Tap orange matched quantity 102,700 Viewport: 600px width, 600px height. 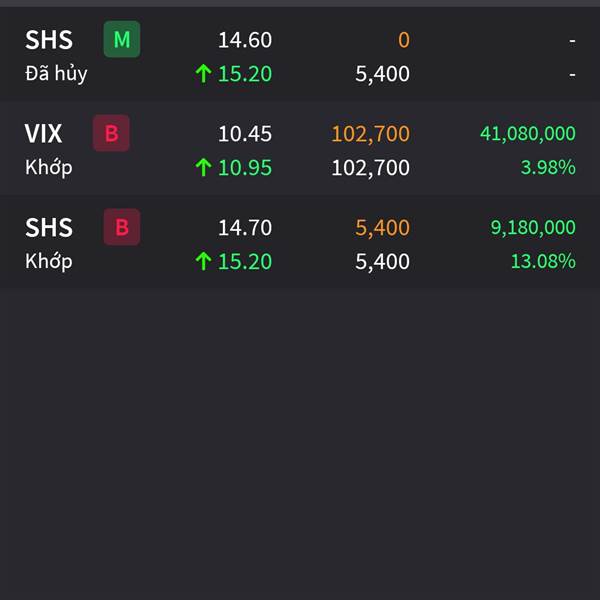(x=370, y=134)
